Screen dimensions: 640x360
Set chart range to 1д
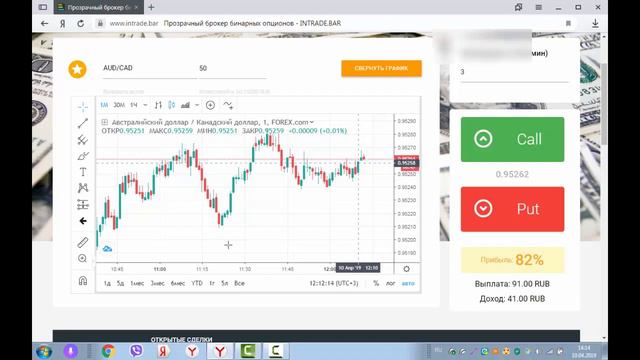pos(107,283)
